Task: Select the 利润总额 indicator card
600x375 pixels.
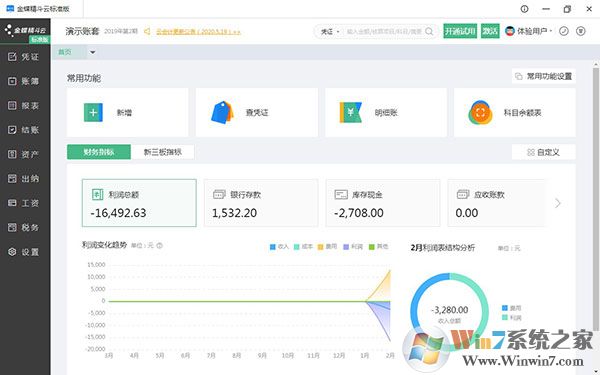Action: tap(139, 203)
